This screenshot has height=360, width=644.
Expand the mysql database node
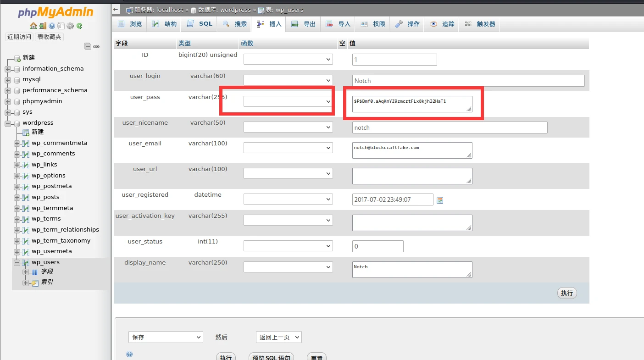[x=8, y=80]
